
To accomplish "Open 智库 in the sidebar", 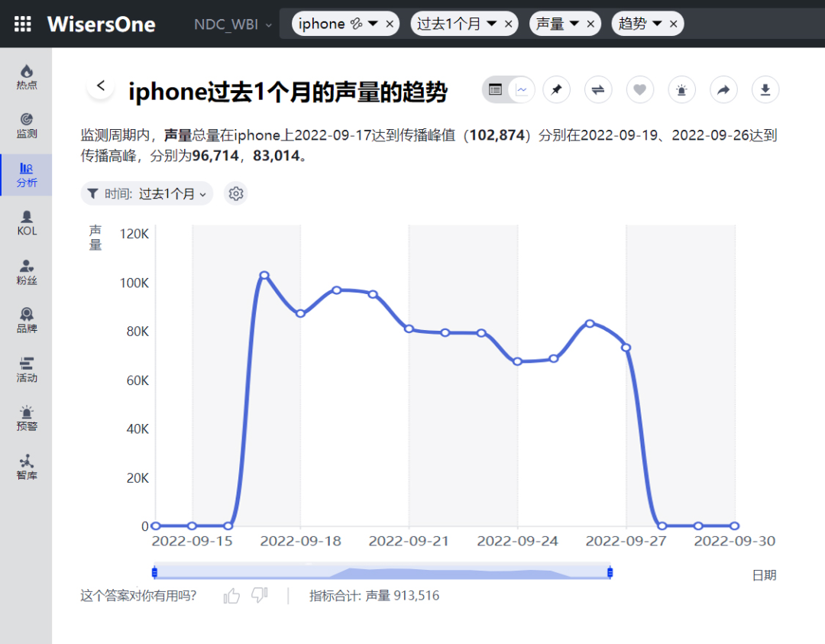I will 26,468.
